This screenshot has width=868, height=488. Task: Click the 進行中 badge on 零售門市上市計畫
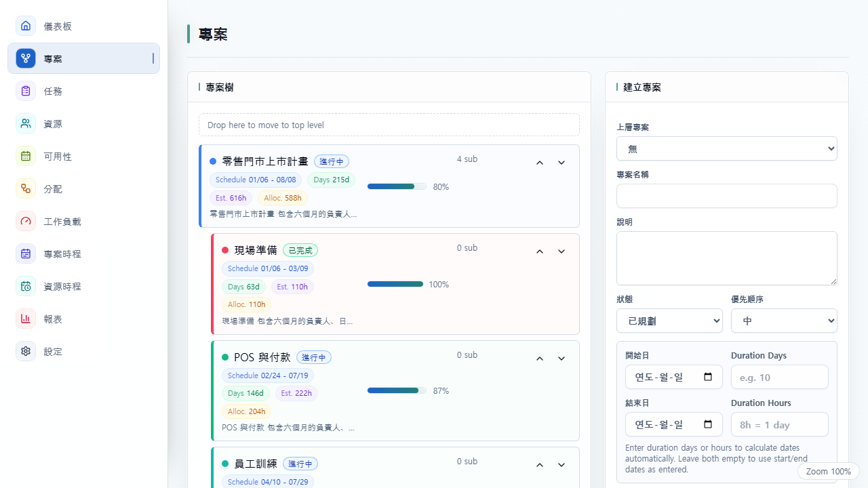click(x=332, y=161)
